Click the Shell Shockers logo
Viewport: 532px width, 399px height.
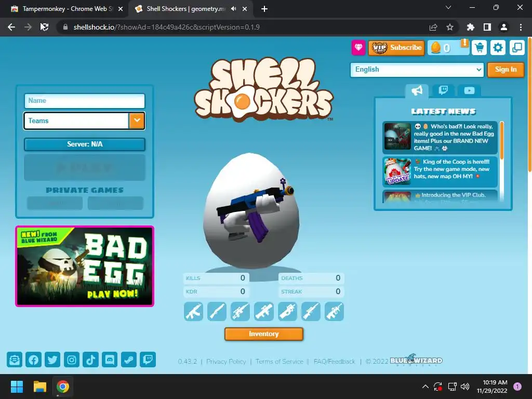pos(263,89)
